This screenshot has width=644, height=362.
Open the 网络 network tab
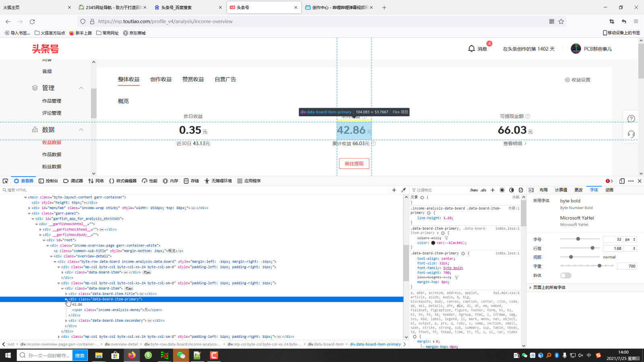pyautogui.click(x=96, y=181)
